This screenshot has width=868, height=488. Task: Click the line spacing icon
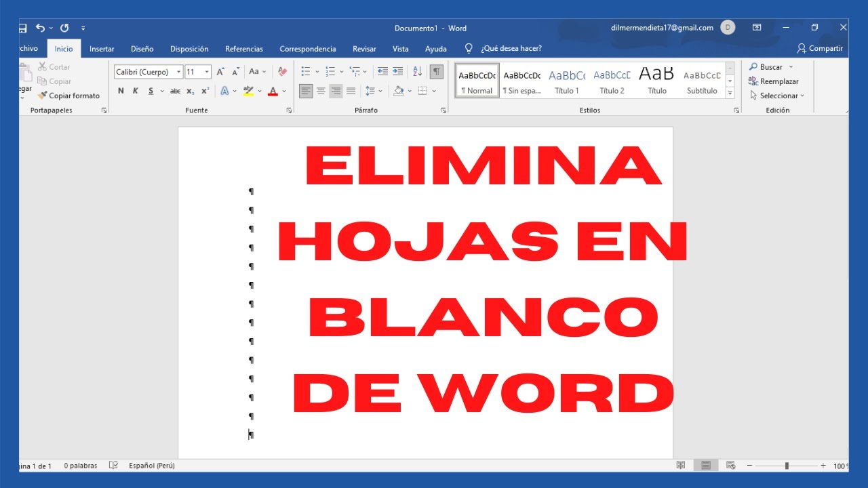370,91
